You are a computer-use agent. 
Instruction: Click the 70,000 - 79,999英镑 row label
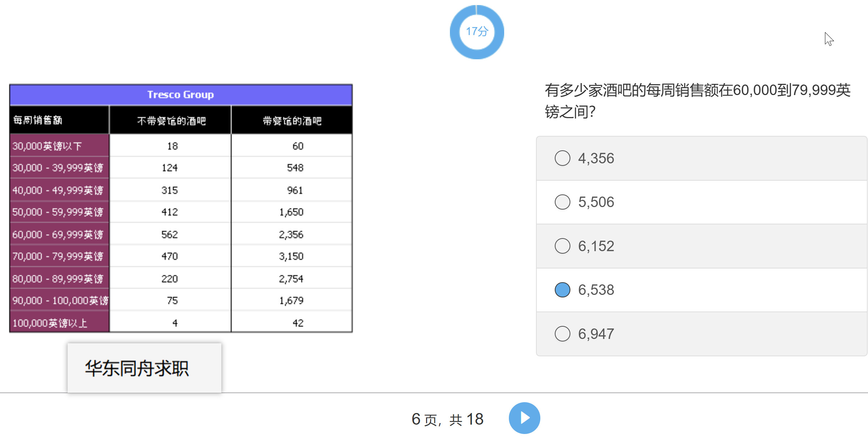point(58,256)
